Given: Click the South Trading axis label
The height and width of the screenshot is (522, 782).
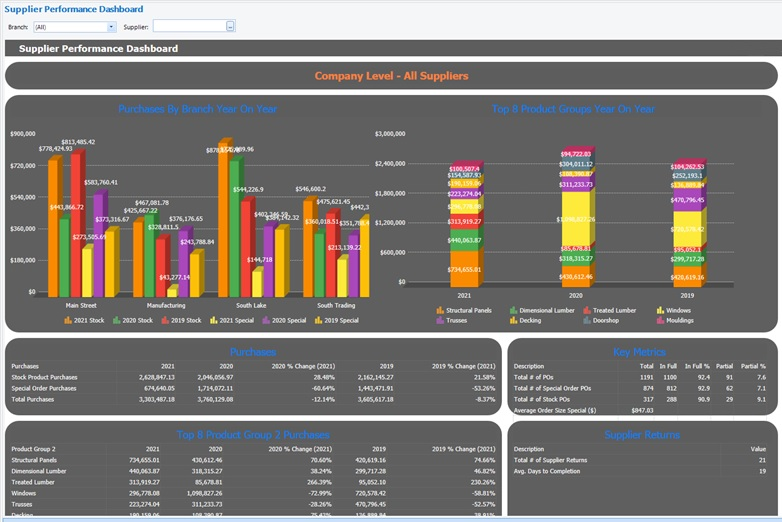Looking at the screenshot, I should (x=336, y=305).
